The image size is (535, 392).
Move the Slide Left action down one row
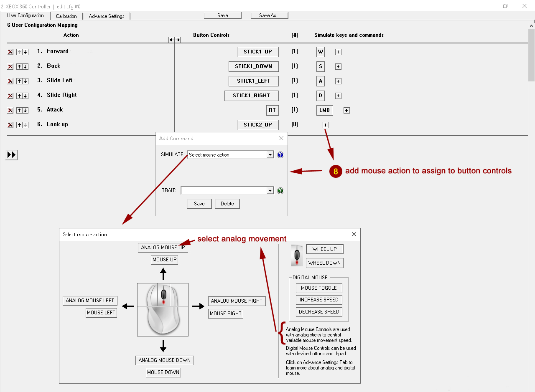(x=25, y=81)
